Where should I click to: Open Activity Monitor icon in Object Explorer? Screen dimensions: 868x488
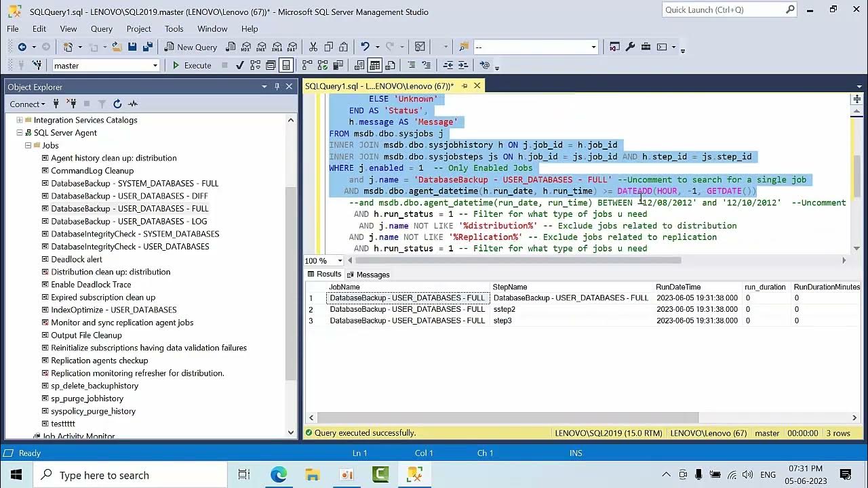coord(133,104)
